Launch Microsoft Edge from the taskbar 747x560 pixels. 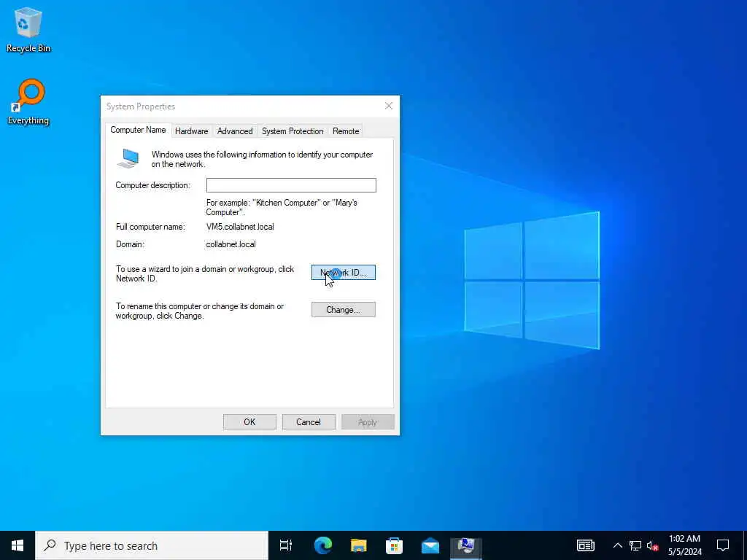tap(322, 545)
